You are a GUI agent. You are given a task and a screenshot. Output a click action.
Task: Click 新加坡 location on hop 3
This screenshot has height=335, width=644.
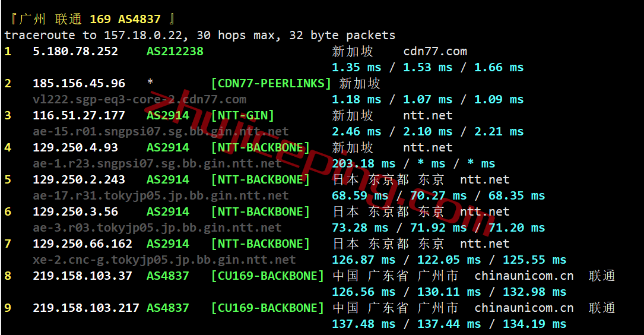[x=353, y=115]
